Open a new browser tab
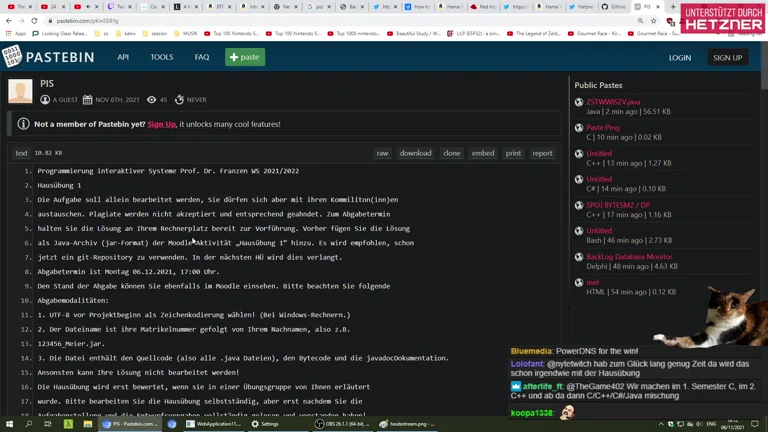 coord(672,6)
